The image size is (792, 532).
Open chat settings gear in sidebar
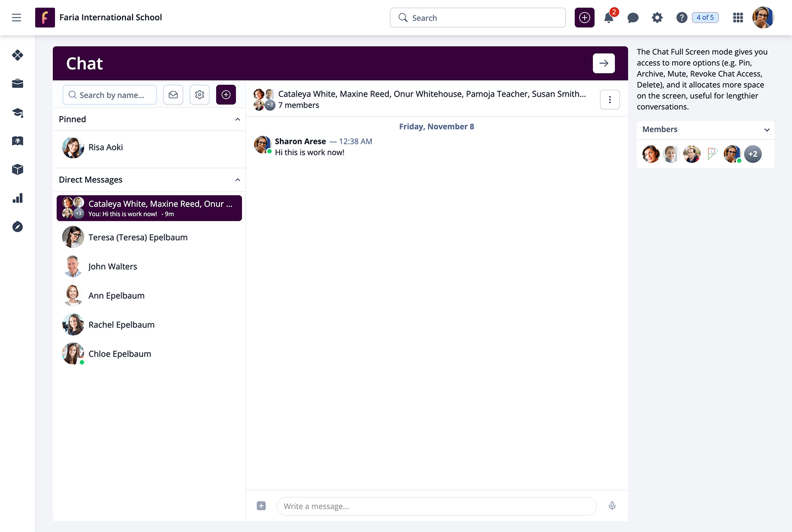(200, 95)
